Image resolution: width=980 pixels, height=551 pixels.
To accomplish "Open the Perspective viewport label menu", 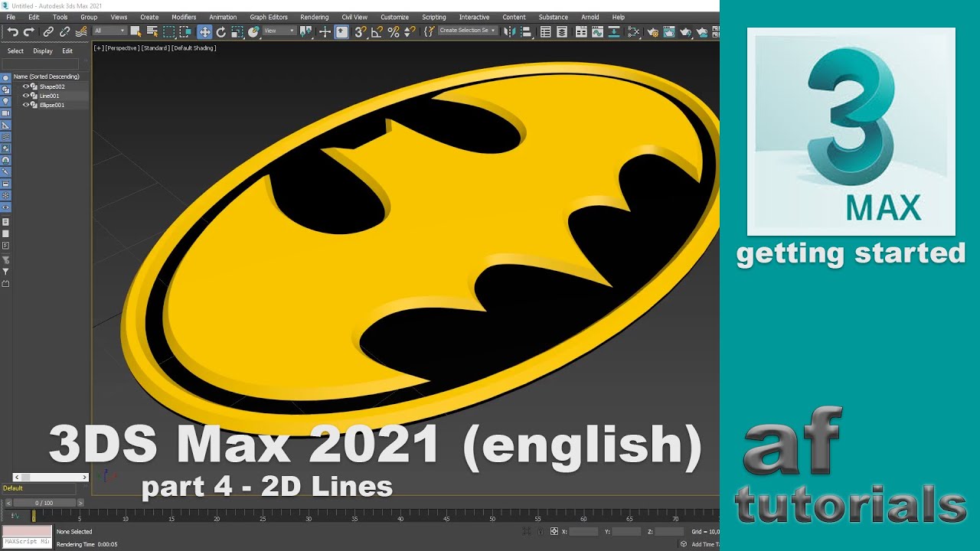I will pyautogui.click(x=121, y=48).
